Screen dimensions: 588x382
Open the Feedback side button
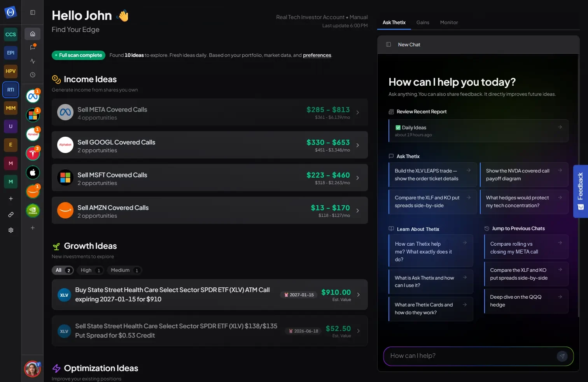[x=581, y=191]
